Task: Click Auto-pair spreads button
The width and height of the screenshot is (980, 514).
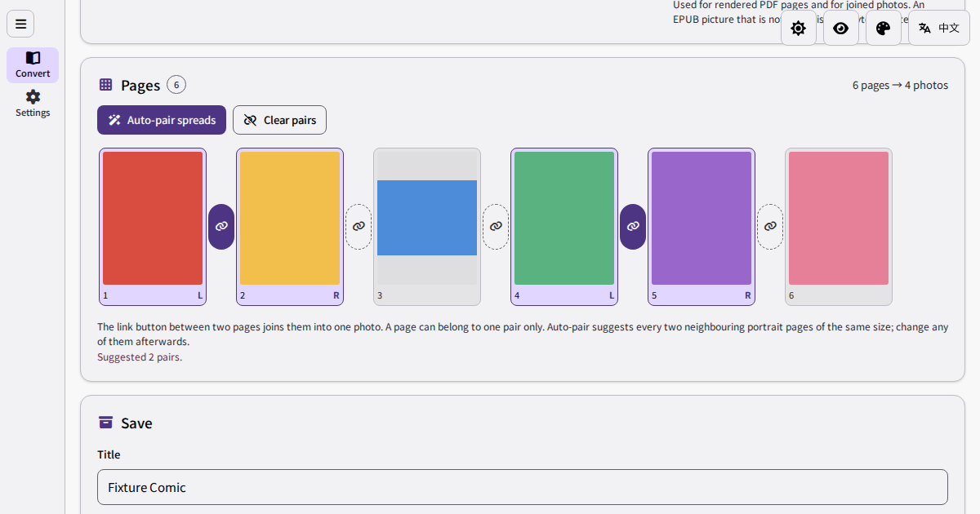Action: (x=162, y=120)
